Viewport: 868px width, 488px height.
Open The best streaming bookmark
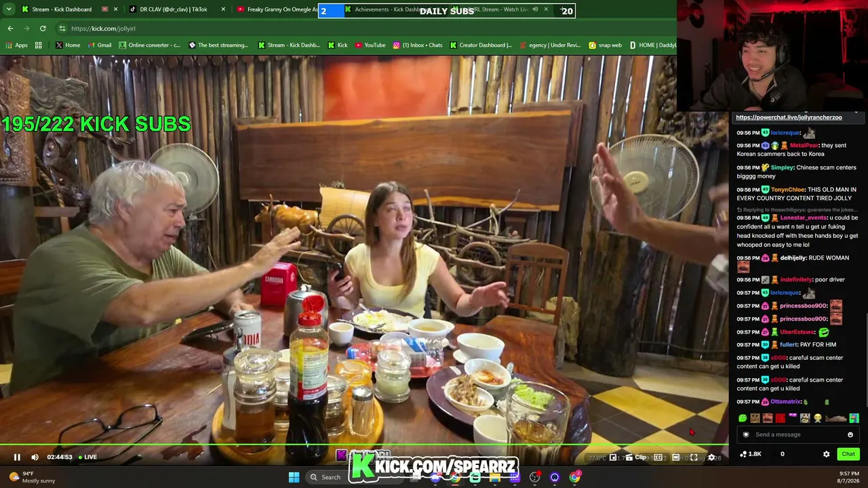click(218, 45)
